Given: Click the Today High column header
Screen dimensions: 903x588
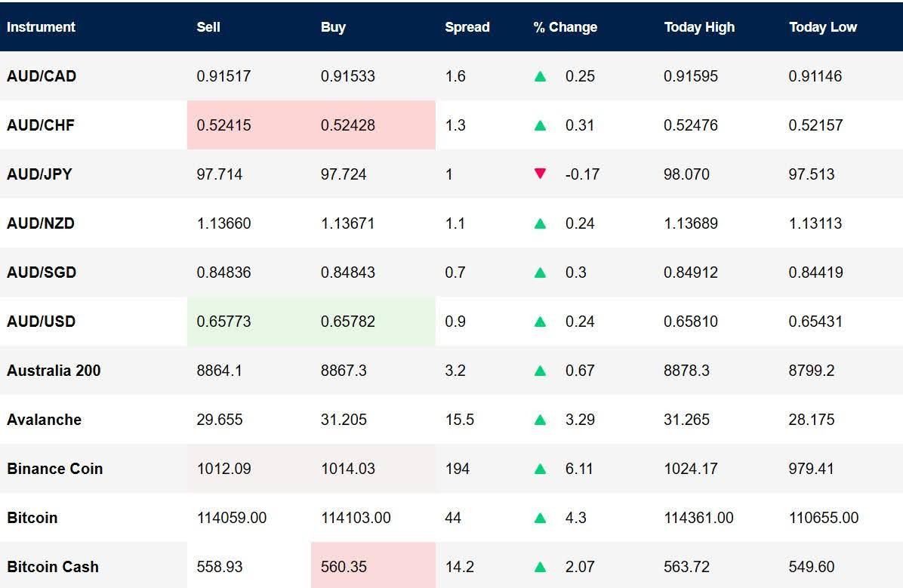Looking at the screenshot, I should (x=698, y=27).
